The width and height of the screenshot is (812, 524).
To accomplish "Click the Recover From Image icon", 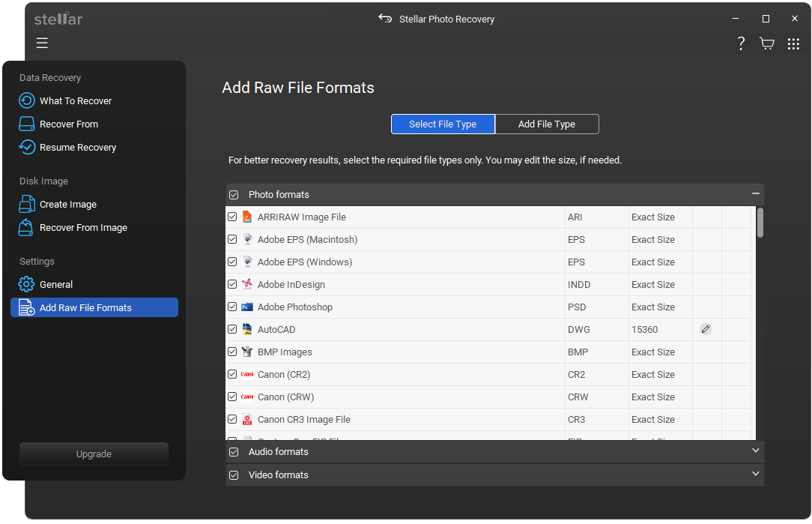I will pyautogui.click(x=26, y=228).
